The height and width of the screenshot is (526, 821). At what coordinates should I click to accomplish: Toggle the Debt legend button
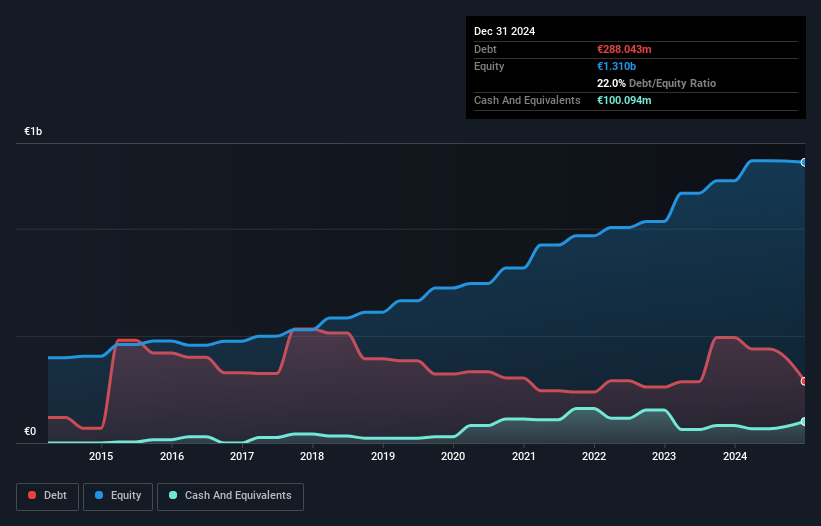tap(47, 496)
